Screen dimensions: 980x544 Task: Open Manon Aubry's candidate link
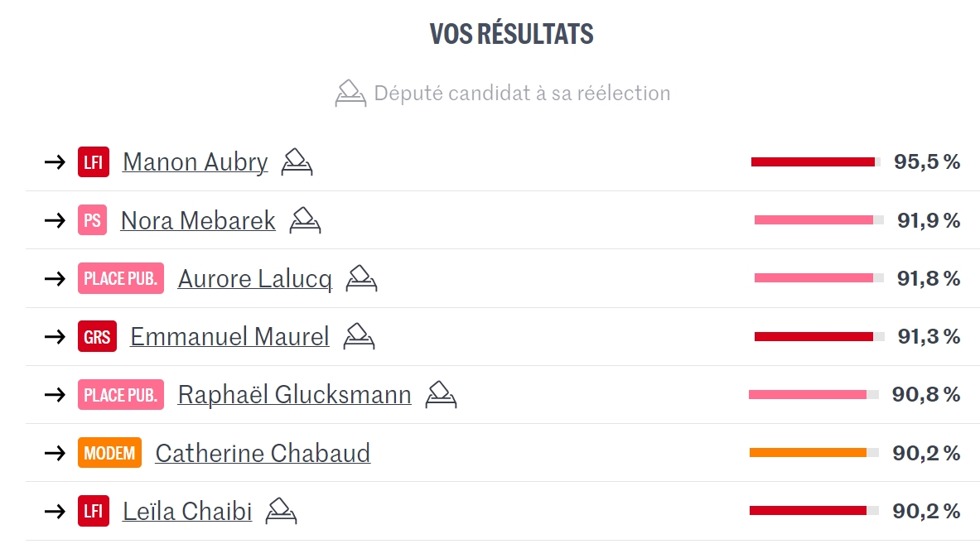tap(195, 162)
